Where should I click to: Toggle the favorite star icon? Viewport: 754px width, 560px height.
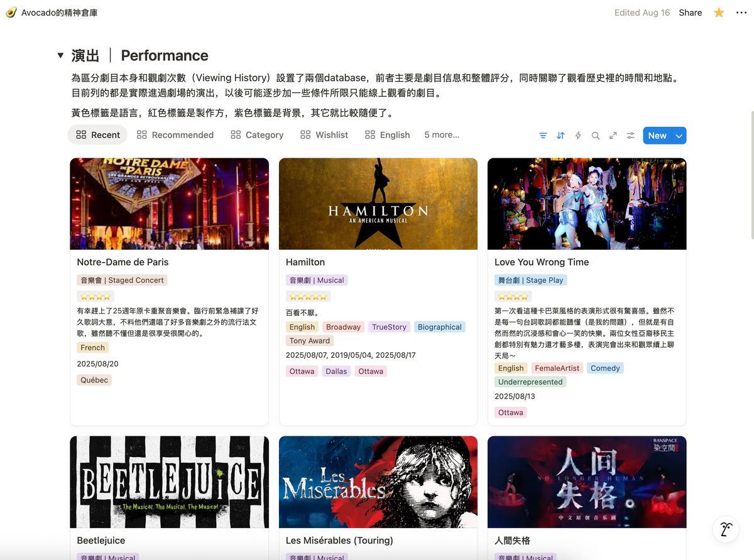[x=719, y=13]
